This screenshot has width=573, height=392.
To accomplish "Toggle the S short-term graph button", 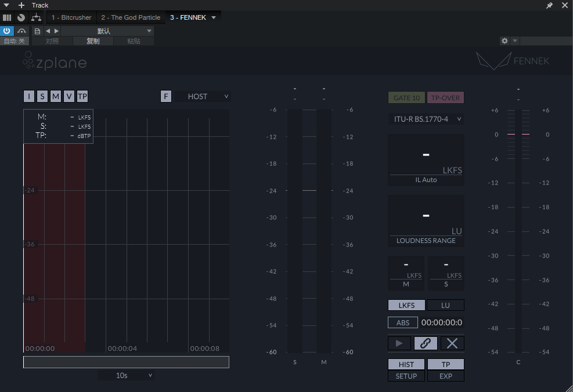I will 42,96.
